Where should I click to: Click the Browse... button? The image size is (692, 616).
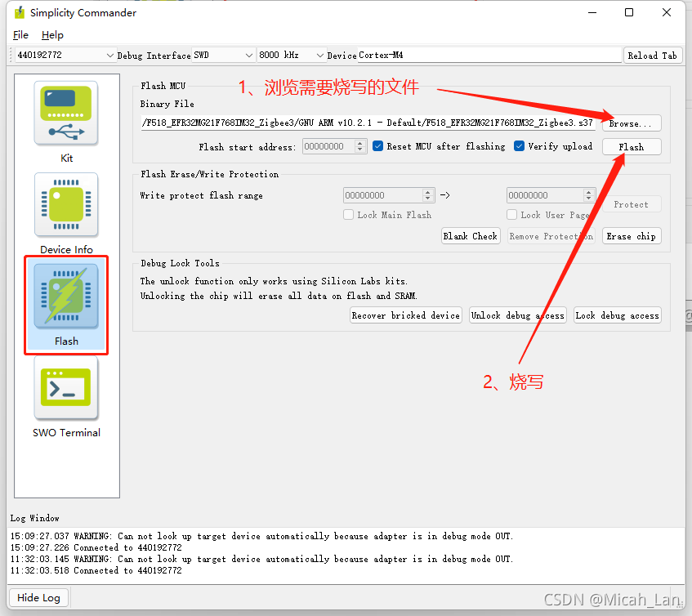click(x=632, y=123)
